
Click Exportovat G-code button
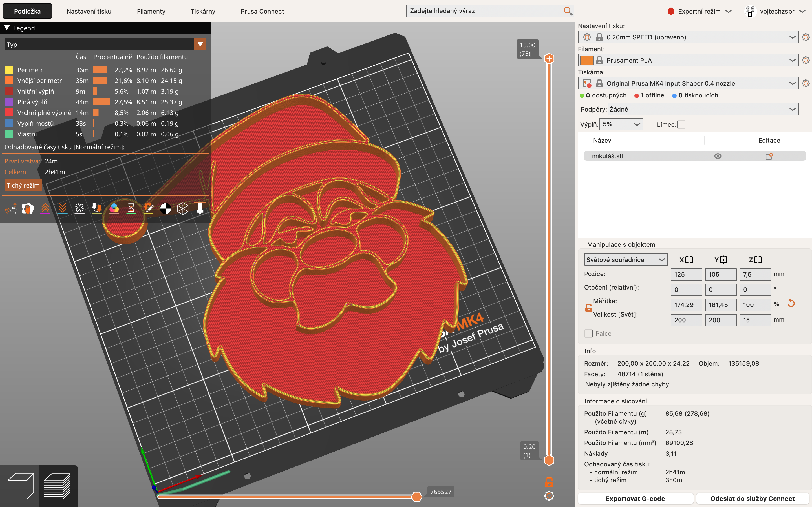pyautogui.click(x=635, y=498)
